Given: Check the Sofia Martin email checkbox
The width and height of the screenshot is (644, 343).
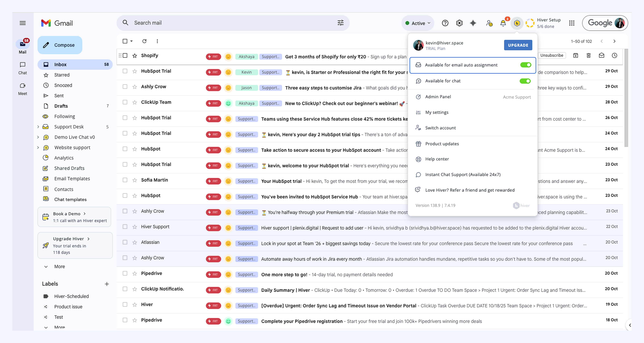Looking at the screenshot, I should tap(125, 180).
